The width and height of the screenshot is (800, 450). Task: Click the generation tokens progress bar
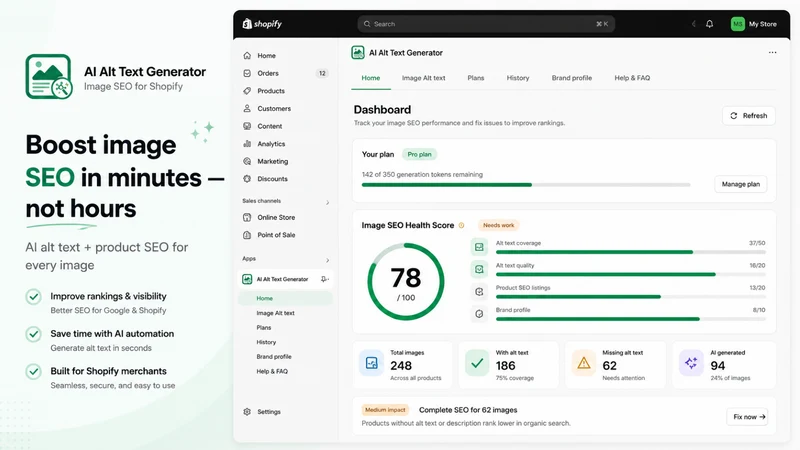pos(526,185)
